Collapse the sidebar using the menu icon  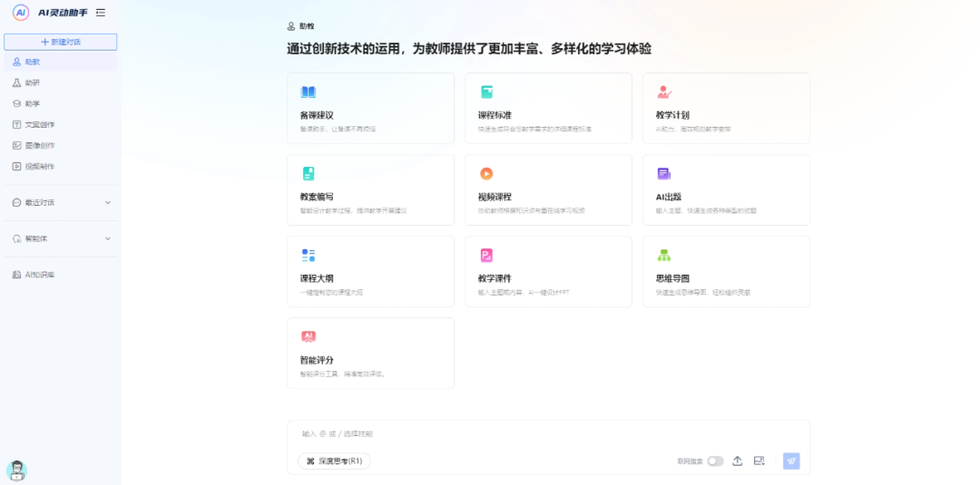(101, 13)
